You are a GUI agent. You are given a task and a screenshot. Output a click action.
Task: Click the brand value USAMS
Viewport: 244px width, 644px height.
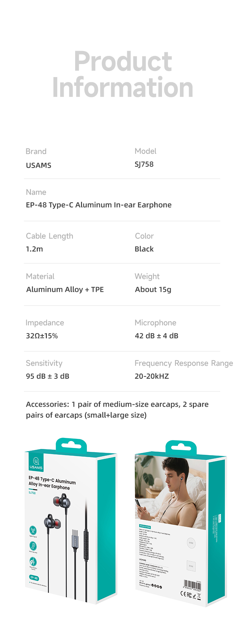point(39,165)
